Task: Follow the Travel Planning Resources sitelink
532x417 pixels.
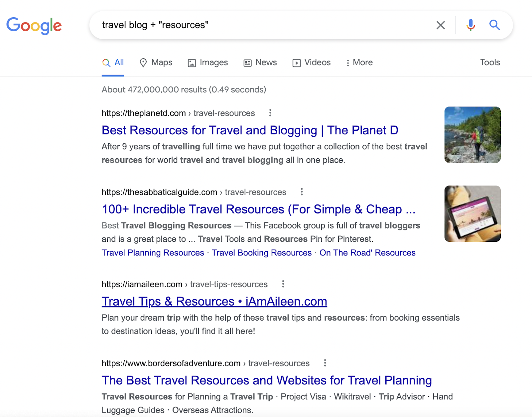Action: [153, 253]
